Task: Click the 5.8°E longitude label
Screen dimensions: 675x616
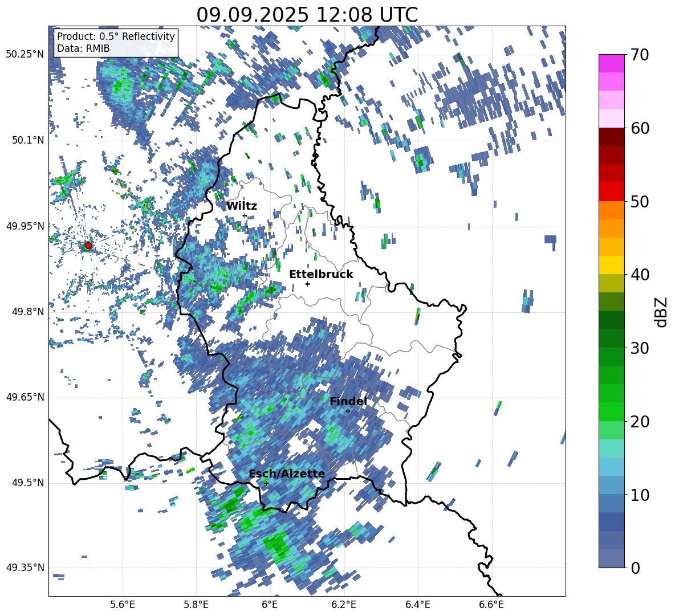Action: tap(196, 605)
